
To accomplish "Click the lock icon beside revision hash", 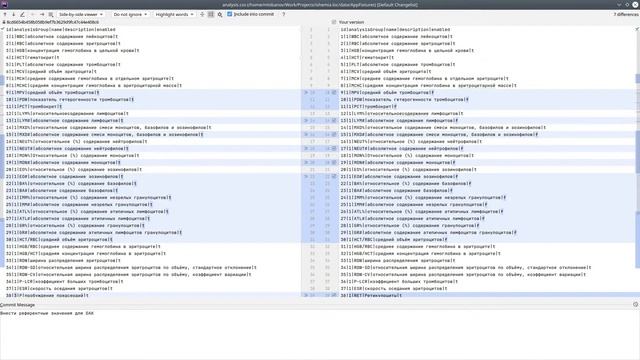I will click(x=4, y=22).
